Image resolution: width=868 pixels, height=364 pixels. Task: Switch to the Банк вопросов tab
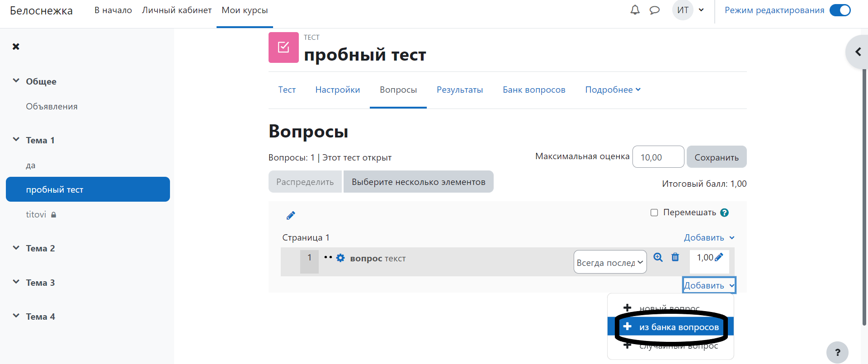tap(534, 90)
